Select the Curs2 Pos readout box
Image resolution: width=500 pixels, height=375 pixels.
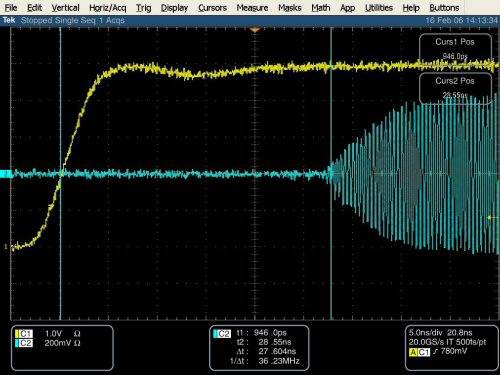pyautogui.click(x=455, y=88)
